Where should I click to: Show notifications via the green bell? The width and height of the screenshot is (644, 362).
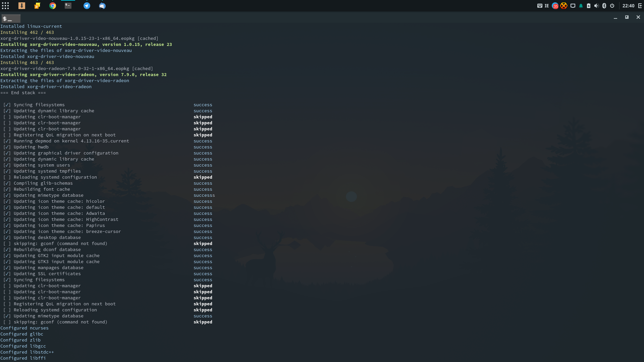[581, 6]
